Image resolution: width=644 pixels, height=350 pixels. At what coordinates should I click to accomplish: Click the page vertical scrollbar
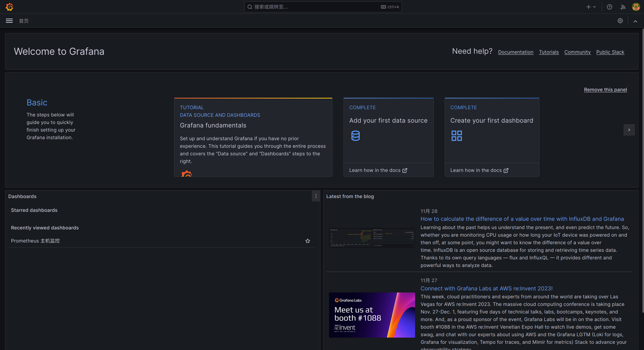(642, 172)
